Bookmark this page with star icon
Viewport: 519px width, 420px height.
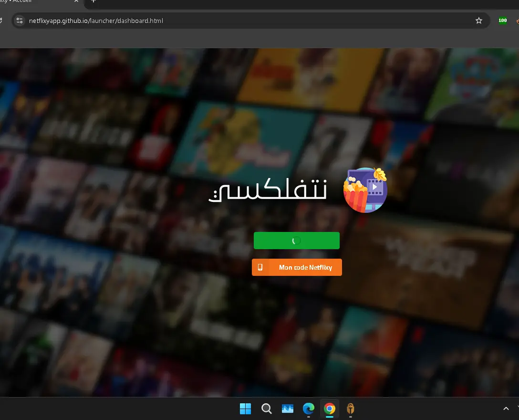(x=478, y=21)
